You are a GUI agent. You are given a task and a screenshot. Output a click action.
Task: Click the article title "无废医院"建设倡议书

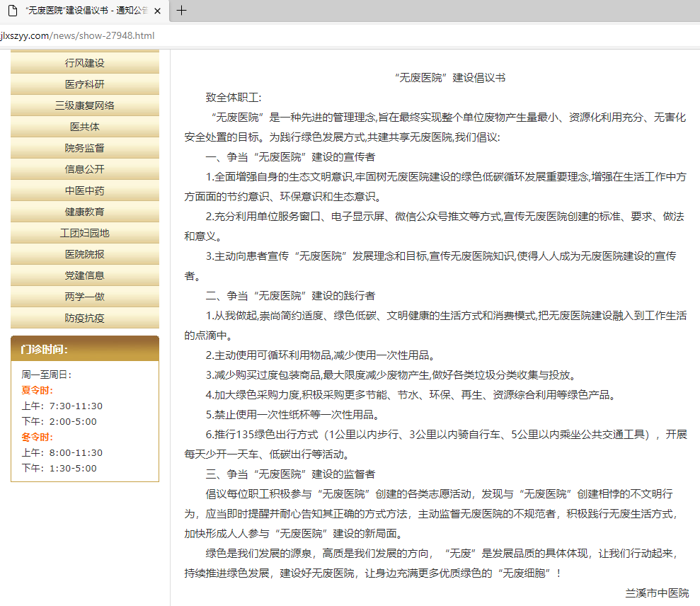(x=450, y=78)
